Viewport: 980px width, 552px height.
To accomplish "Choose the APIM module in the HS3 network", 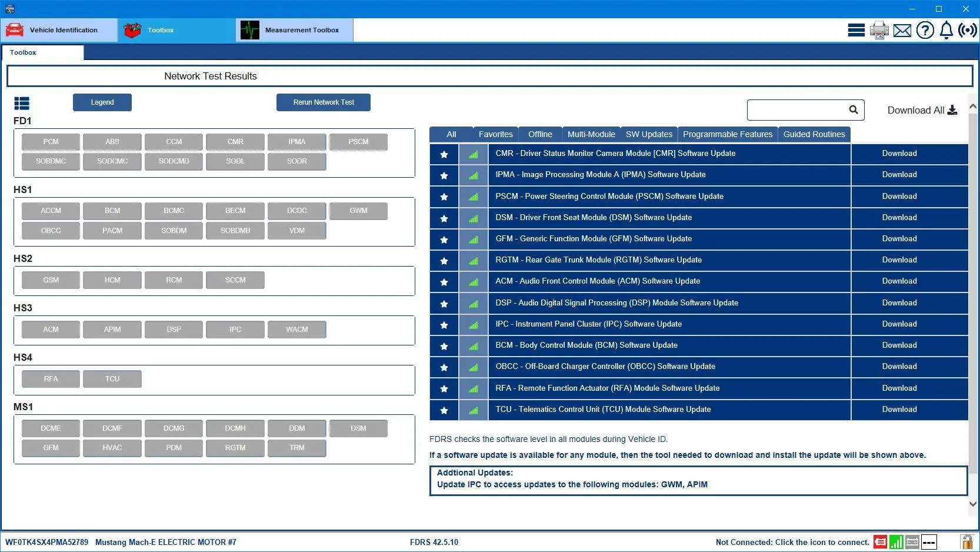I will point(112,330).
